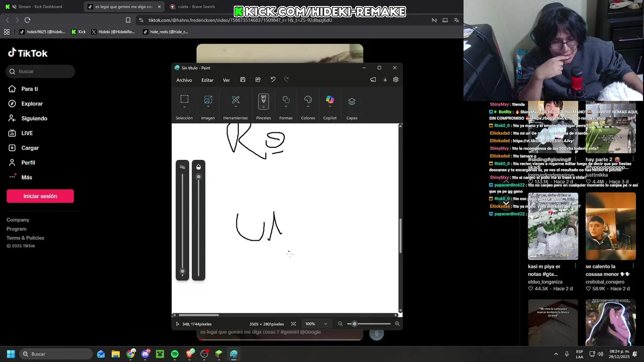Redo the action in Paint
Viewport: 644px width, 362px height.
(286, 79)
